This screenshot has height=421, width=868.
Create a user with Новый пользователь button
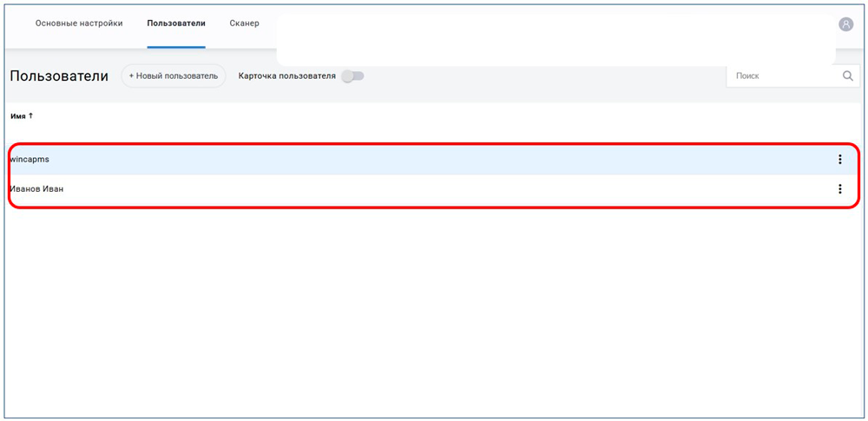point(174,76)
